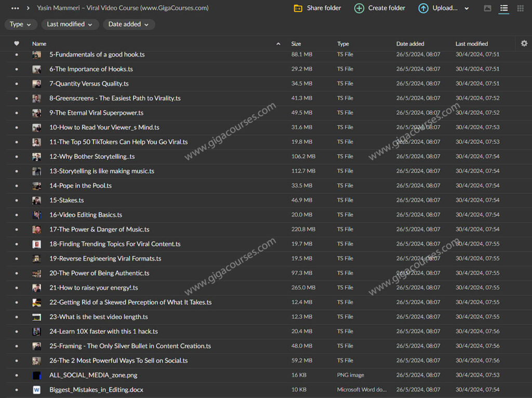Sort files by the Size column
The image size is (532, 398).
(296, 44)
